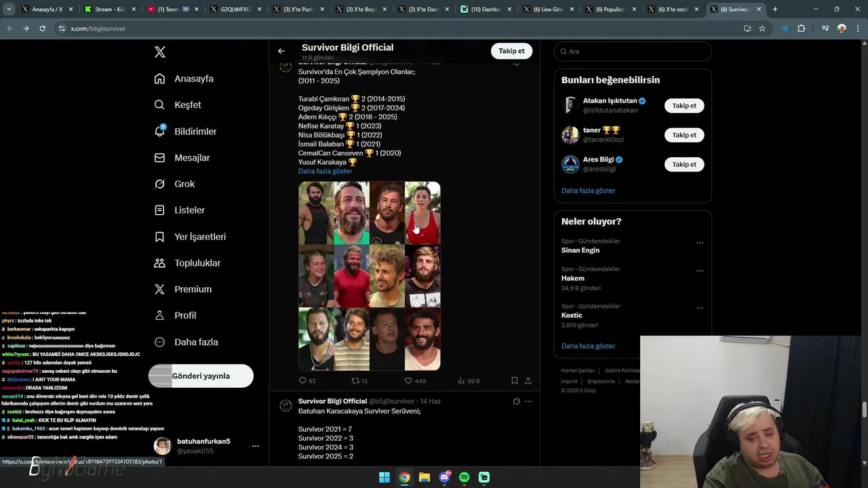
Task: Open Atakan Işıktutan profile suggestion
Action: click(610, 106)
